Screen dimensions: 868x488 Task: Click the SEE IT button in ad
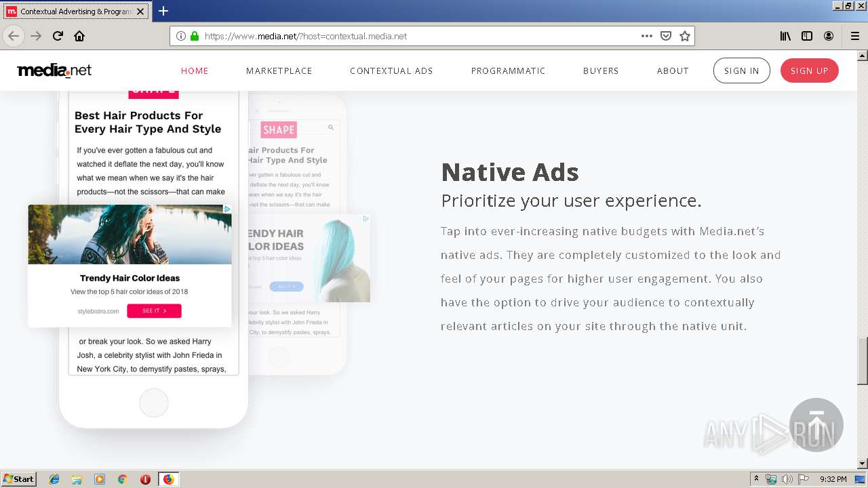(154, 310)
